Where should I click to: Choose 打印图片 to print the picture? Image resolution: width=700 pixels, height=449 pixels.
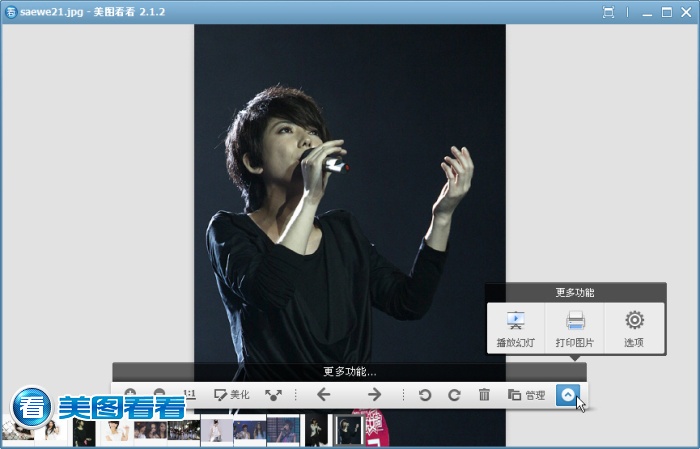pos(575,329)
